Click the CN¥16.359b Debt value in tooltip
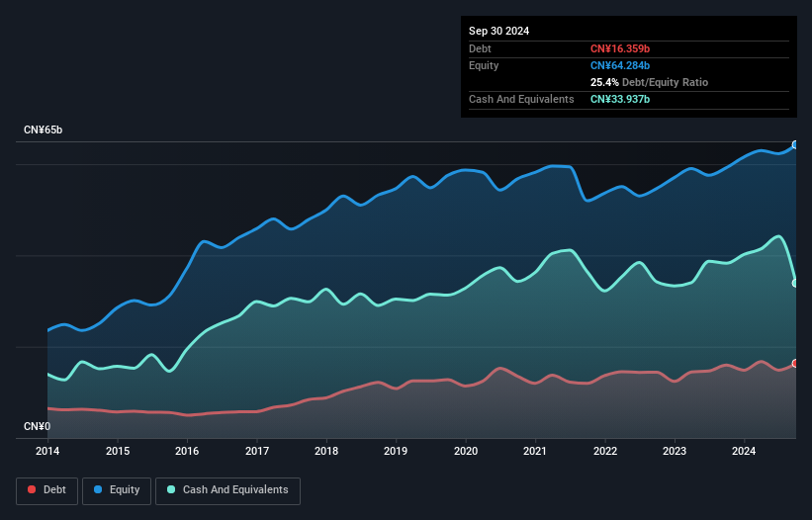The width and height of the screenshot is (812, 520). (621, 48)
